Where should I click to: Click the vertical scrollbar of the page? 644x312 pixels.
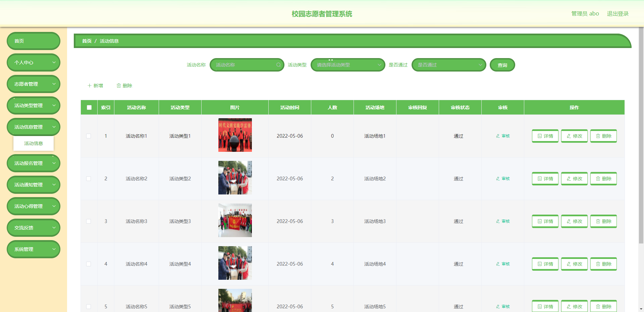tap(641, 135)
